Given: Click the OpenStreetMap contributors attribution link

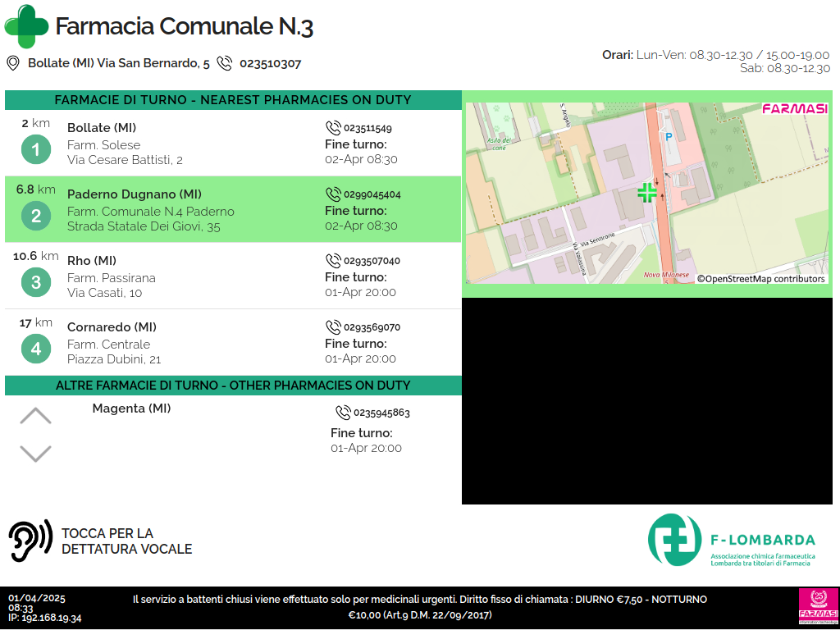Looking at the screenshot, I should pyautogui.click(x=760, y=279).
